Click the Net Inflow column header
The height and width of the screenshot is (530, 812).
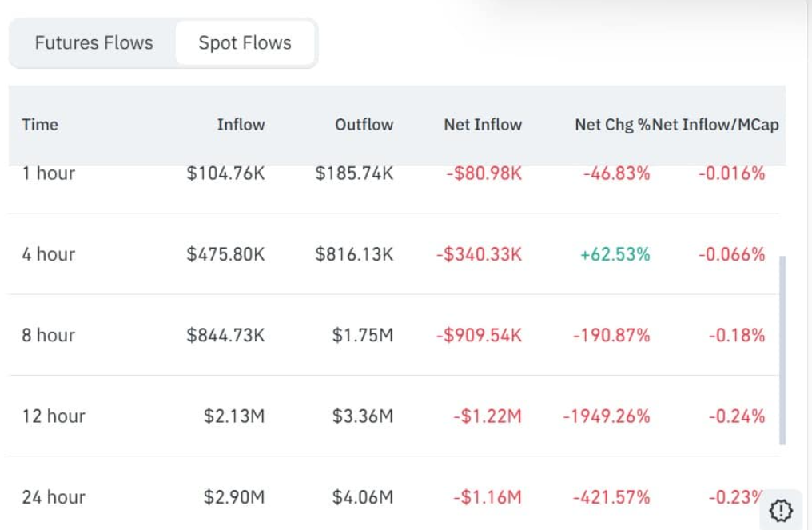coord(483,125)
